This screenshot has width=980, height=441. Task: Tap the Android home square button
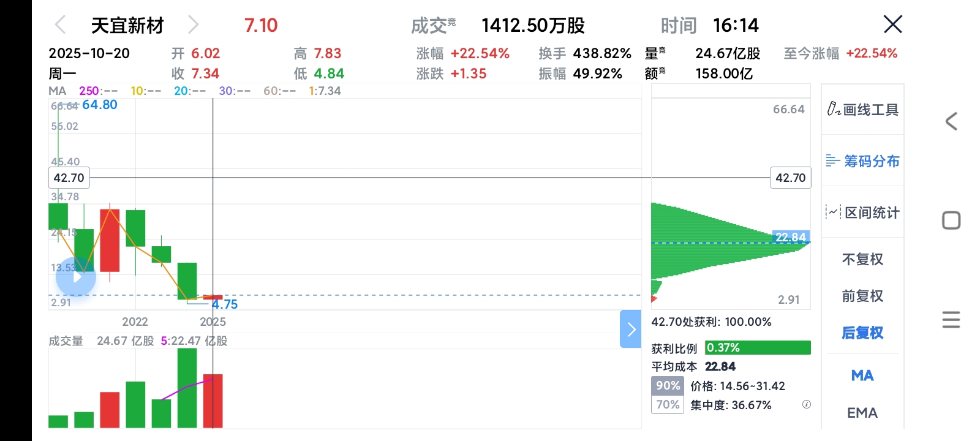click(951, 221)
